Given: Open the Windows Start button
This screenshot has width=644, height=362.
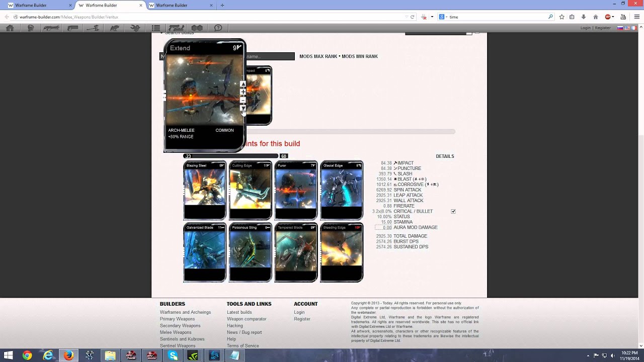Looking at the screenshot, I should point(9,355).
